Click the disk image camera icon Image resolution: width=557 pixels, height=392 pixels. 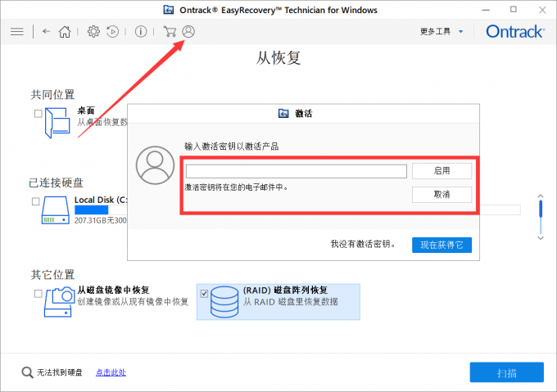[x=59, y=301]
